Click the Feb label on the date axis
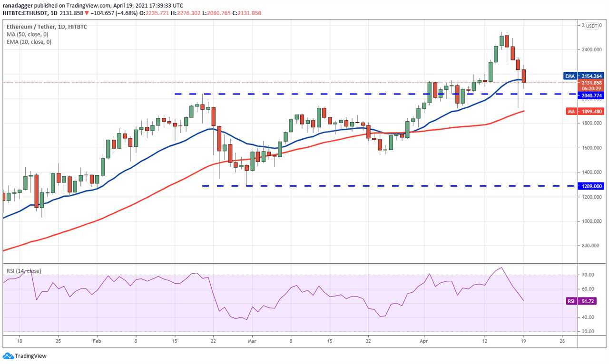 [x=97, y=341]
